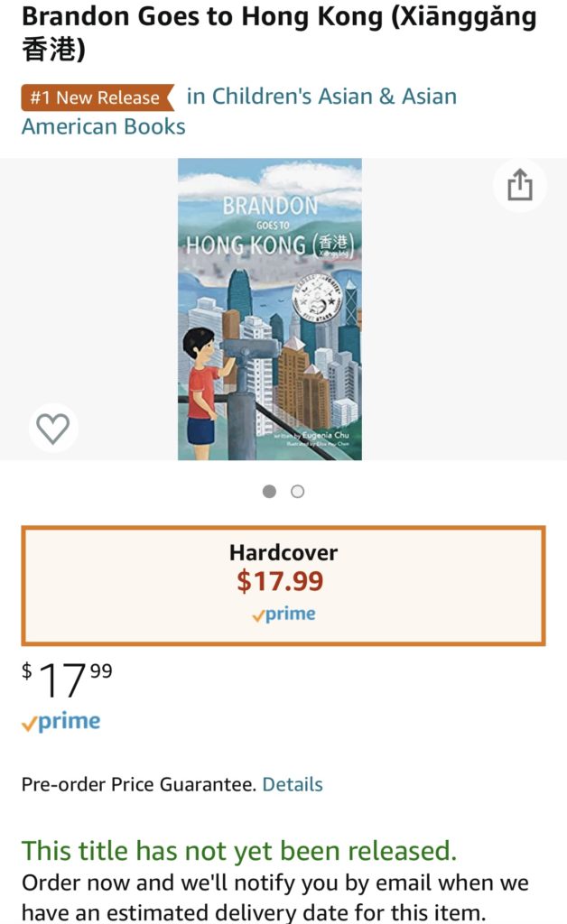Click the 'Order now and we'll notify' message
Screen dimensions: 567x924
tap(274, 897)
